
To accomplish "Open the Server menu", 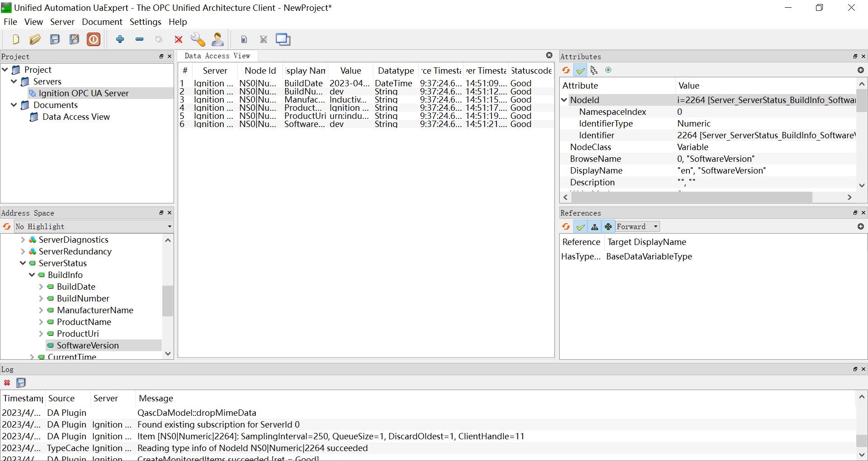I will (62, 22).
